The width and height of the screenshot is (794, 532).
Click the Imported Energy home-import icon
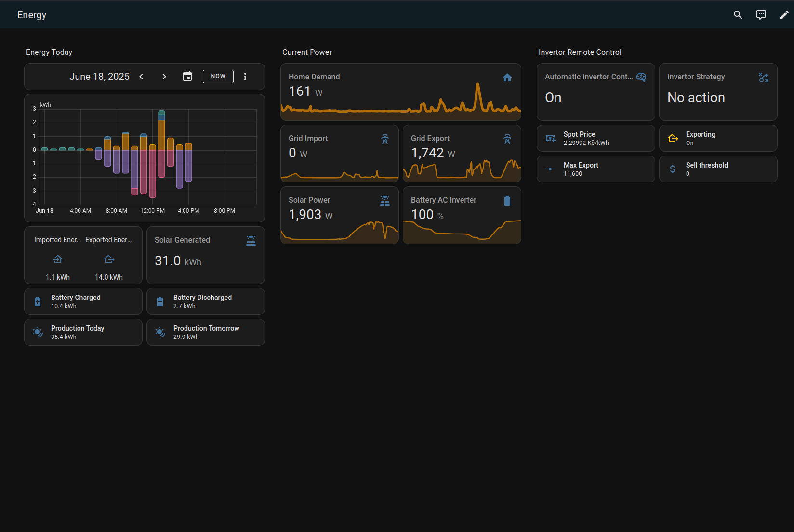click(x=58, y=260)
